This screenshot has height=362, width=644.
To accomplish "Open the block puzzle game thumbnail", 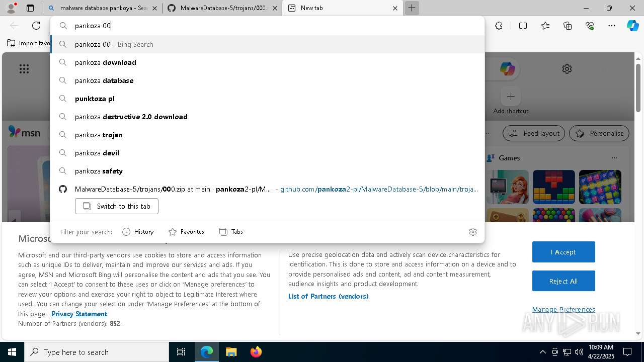I will [x=553, y=187].
